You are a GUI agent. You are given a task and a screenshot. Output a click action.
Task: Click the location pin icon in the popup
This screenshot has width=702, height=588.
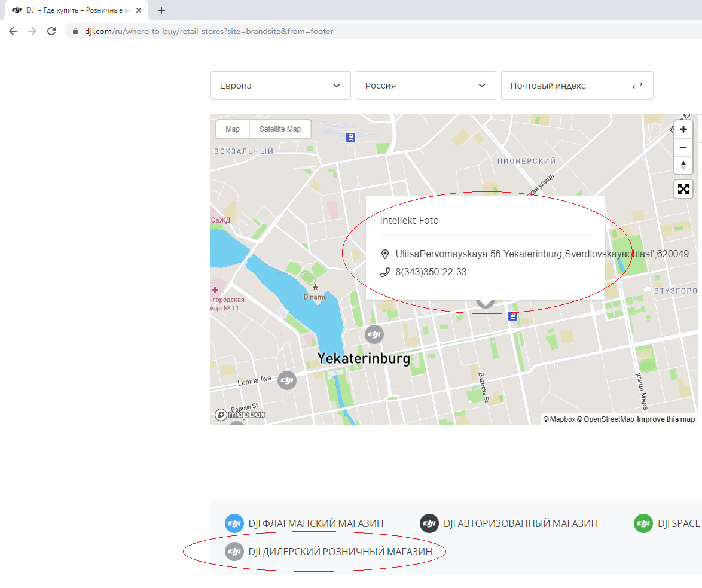click(384, 254)
